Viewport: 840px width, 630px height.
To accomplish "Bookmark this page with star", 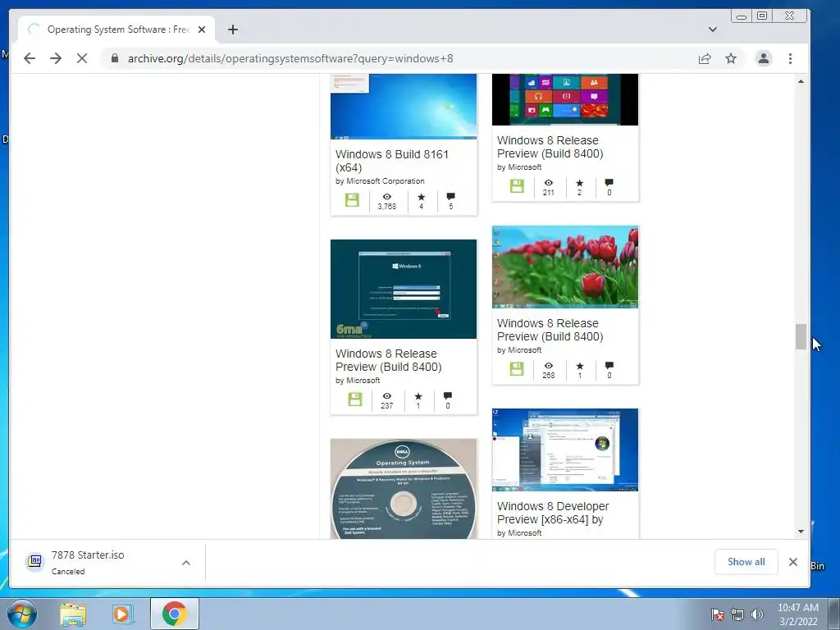I will [731, 58].
